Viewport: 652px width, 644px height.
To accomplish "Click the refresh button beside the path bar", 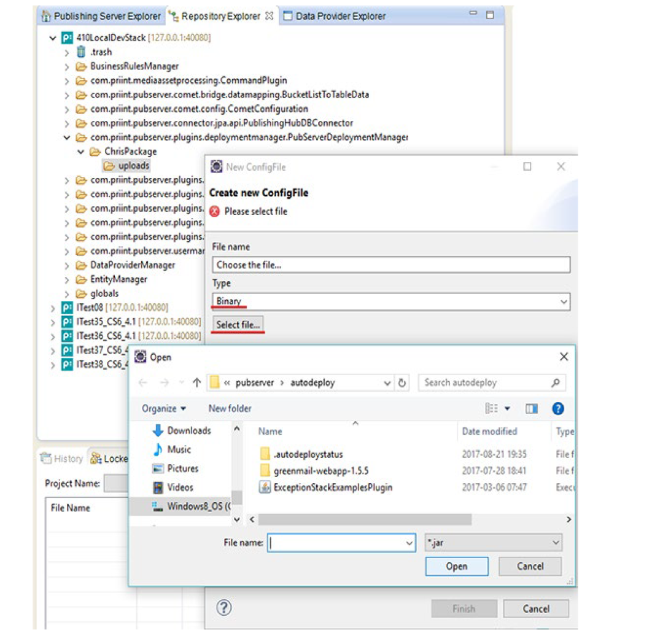I will 402,383.
